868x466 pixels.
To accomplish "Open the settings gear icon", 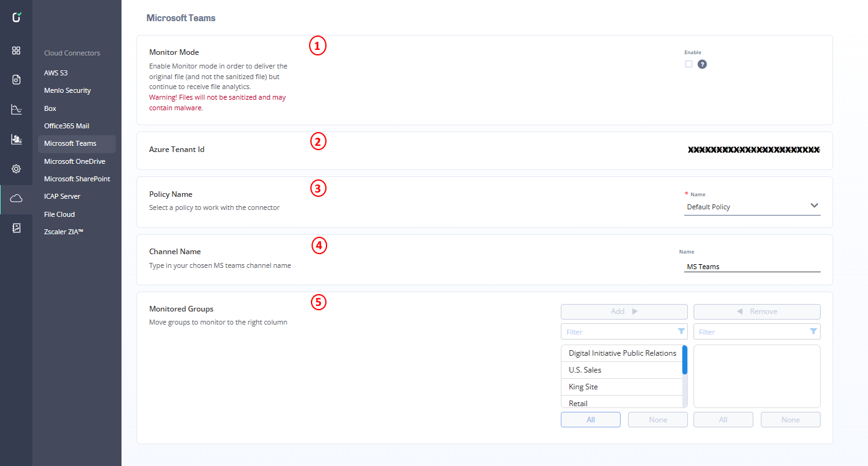I will (16, 169).
